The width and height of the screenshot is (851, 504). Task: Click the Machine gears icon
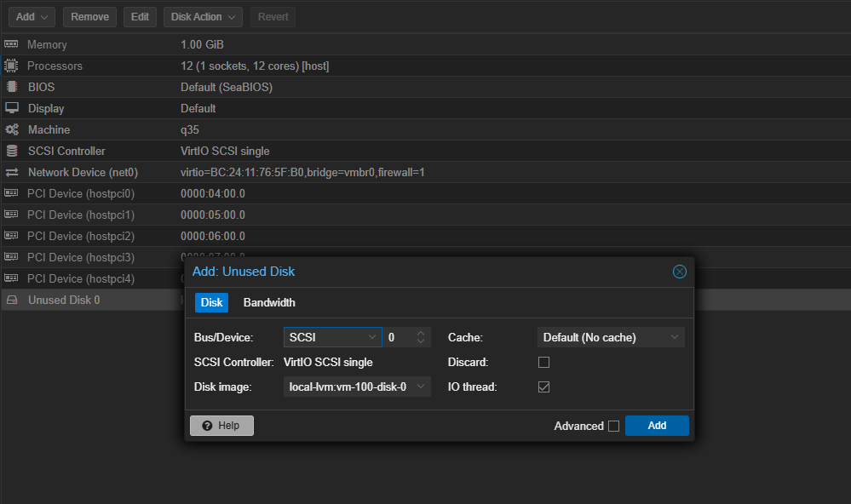11,129
